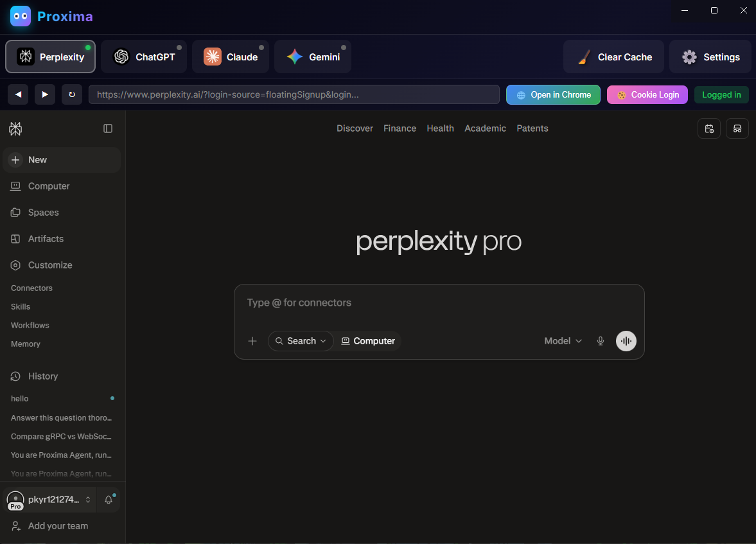Click the plus attach icon in prompt box

[x=252, y=341]
